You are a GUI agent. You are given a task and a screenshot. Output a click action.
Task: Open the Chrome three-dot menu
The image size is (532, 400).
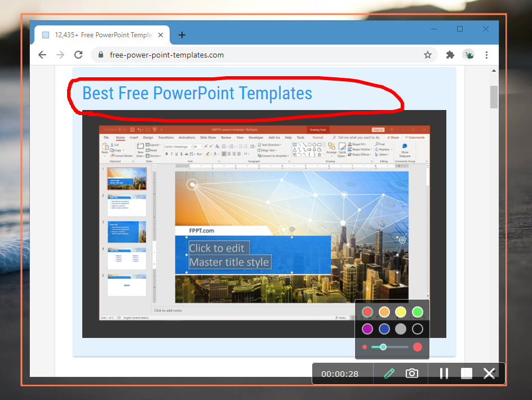[x=486, y=55]
